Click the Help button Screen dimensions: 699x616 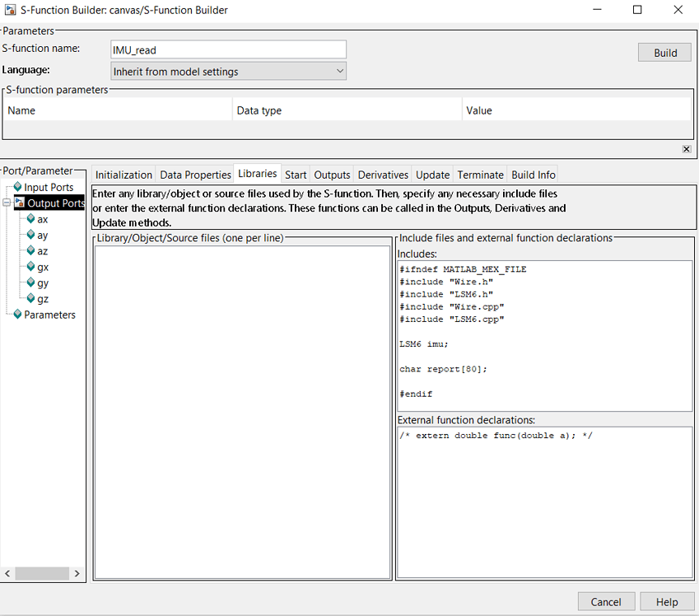667,601
